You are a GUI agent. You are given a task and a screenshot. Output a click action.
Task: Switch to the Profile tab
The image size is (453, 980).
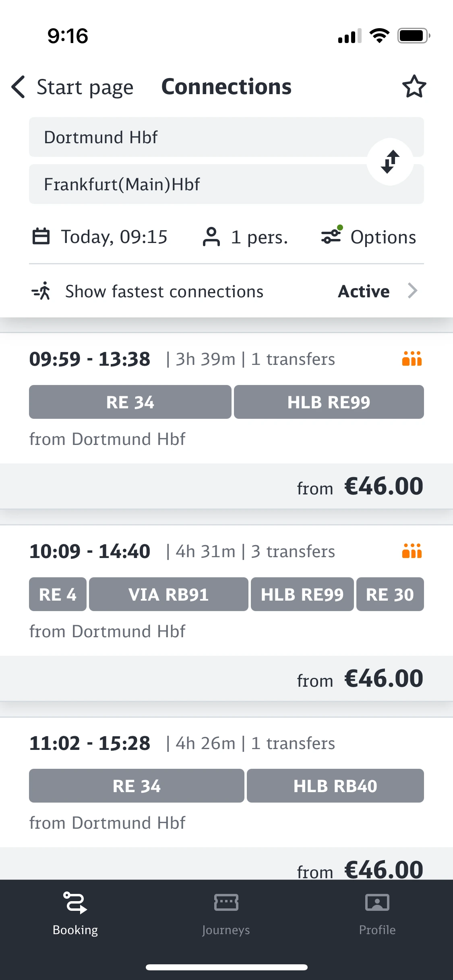(x=377, y=913)
